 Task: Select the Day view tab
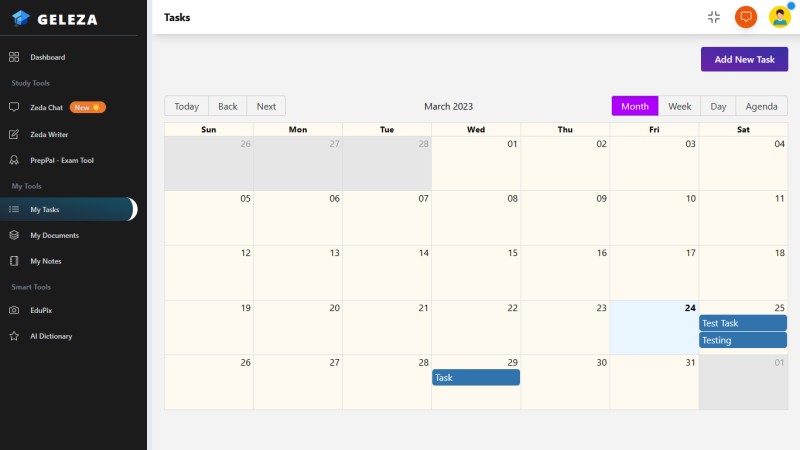pos(718,106)
